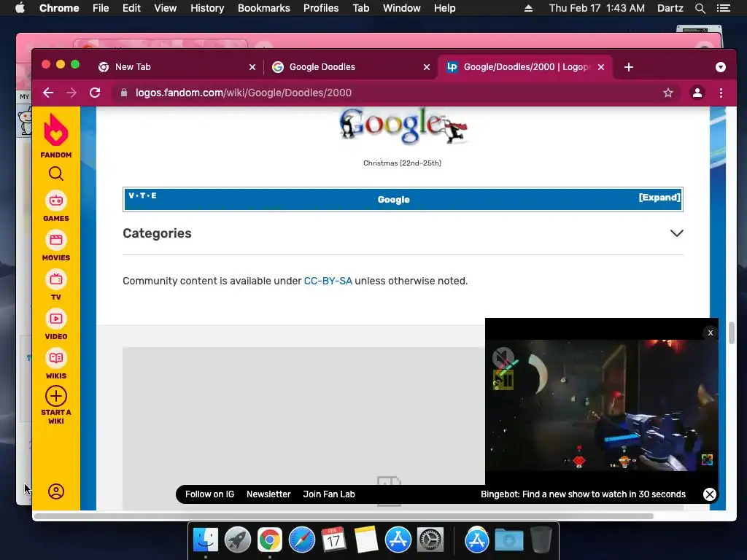The width and height of the screenshot is (747, 560).
Task: Open the Bookmarks menu
Action: pos(264,8)
